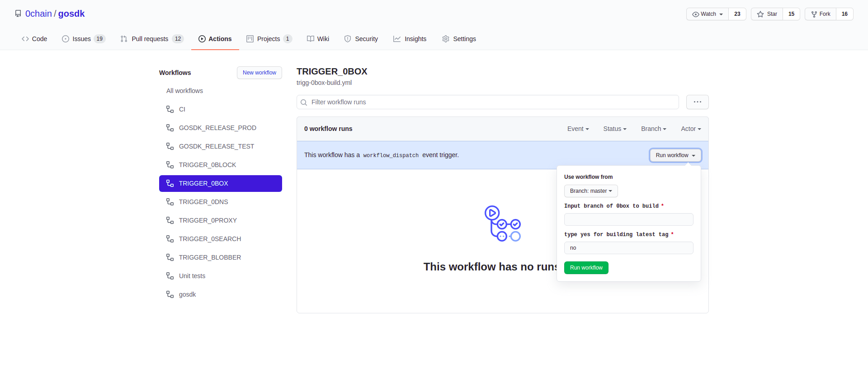The image size is (868, 377).
Task: Click the workflow icon beside CI
Action: [x=170, y=109]
